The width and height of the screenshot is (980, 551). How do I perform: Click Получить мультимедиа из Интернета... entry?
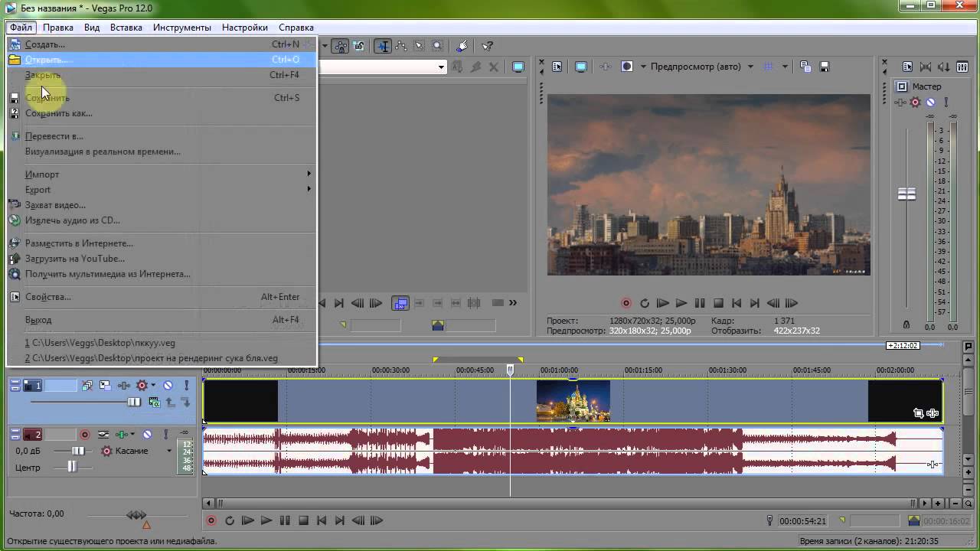(x=162, y=274)
